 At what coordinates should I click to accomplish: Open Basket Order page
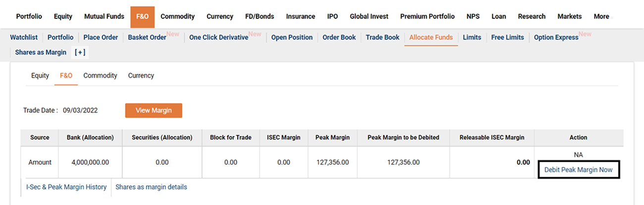(147, 37)
